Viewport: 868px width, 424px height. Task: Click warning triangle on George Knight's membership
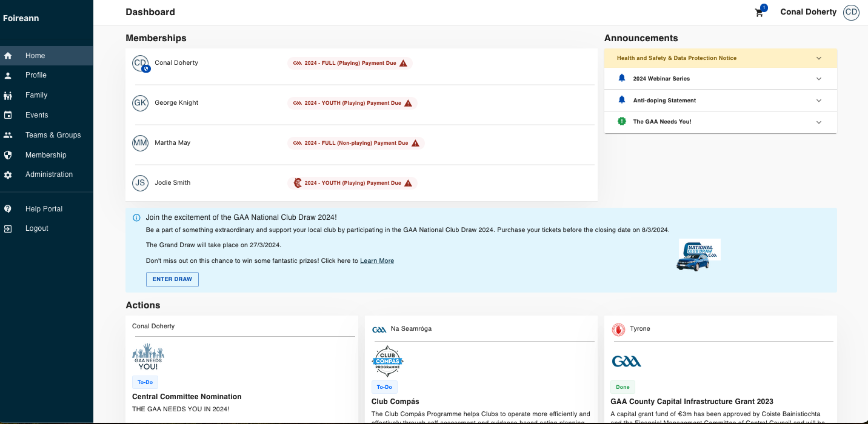pos(409,103)
